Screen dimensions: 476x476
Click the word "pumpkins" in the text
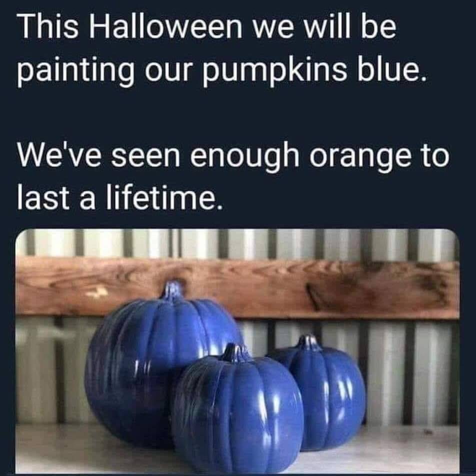coord(274,73)
